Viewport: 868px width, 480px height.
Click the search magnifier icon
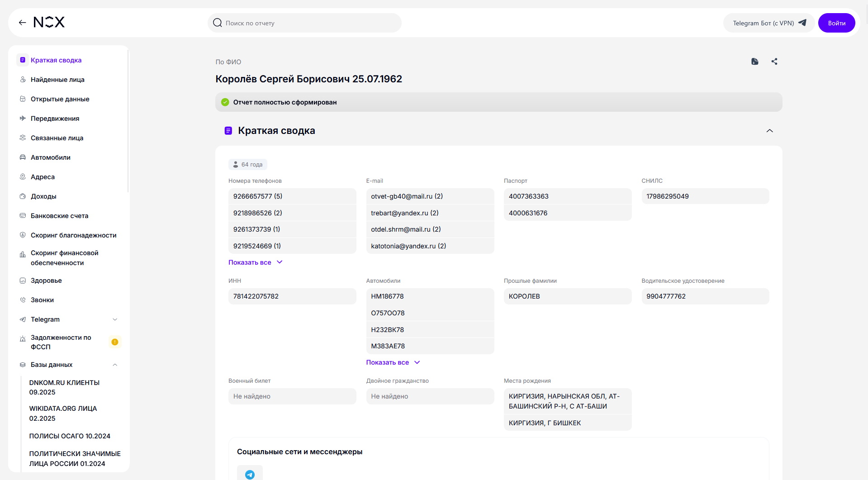218,23
